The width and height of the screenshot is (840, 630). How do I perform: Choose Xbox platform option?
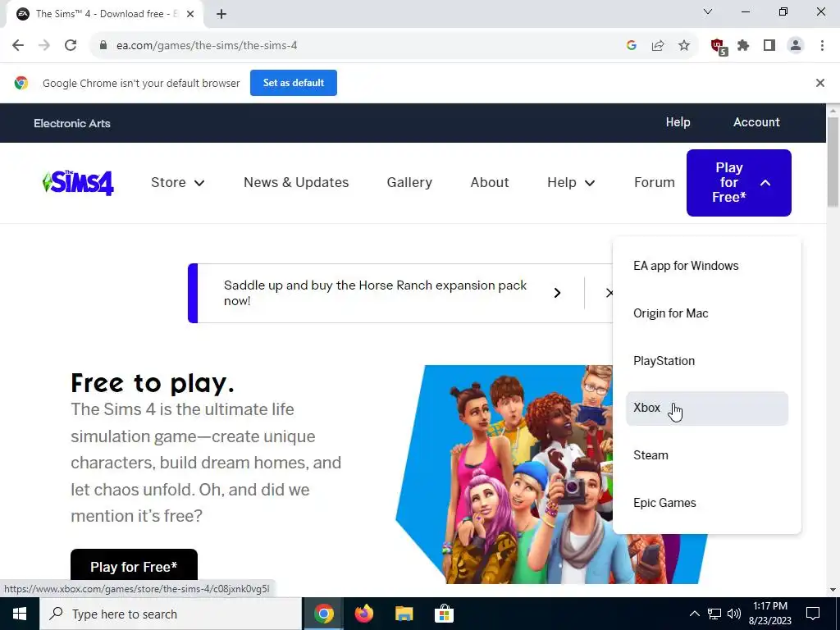707,409
